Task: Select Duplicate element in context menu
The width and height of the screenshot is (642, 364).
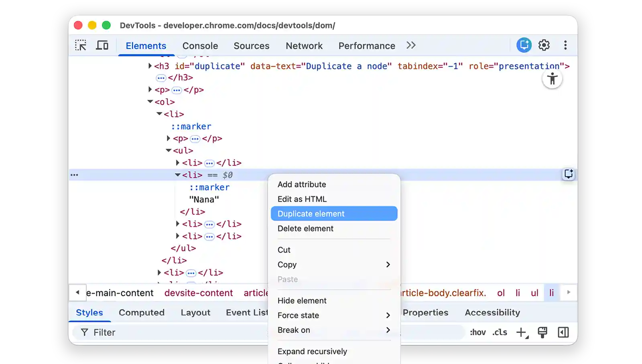Action: pyautogui.click(x=334, y=213)
